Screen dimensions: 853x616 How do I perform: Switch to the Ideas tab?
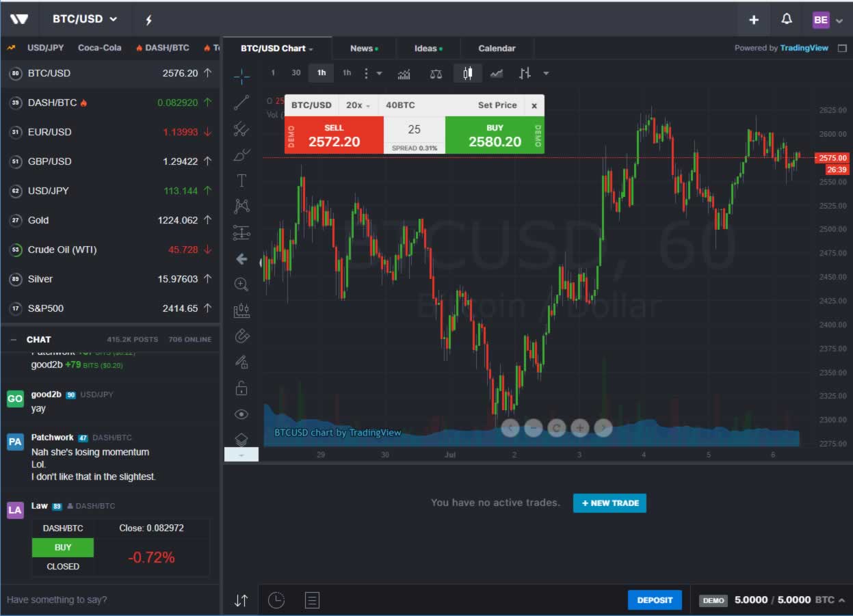428,49
